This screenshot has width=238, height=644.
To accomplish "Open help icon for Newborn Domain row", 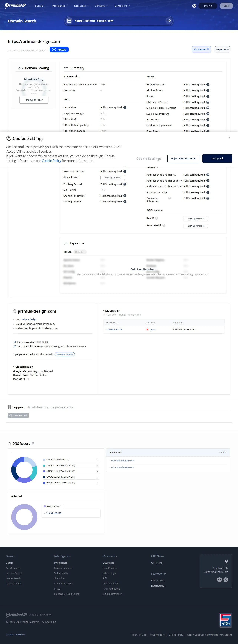I will click(x=125, y=172).
